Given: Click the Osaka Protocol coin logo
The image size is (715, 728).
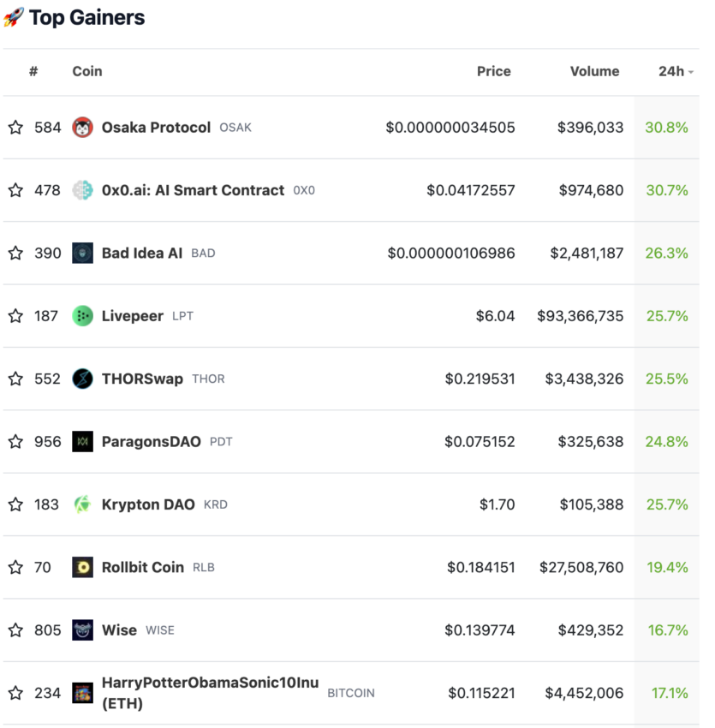Looking at the screenshot, I should point(83,128).
